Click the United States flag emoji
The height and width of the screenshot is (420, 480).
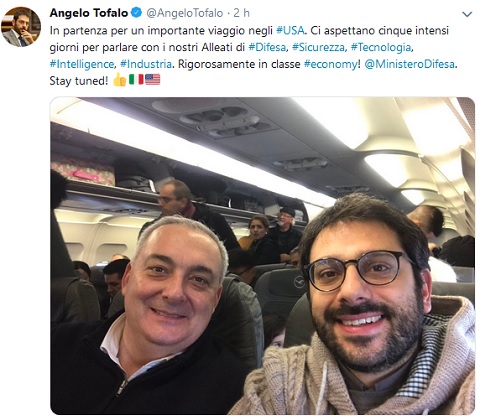tap(152, 79)
